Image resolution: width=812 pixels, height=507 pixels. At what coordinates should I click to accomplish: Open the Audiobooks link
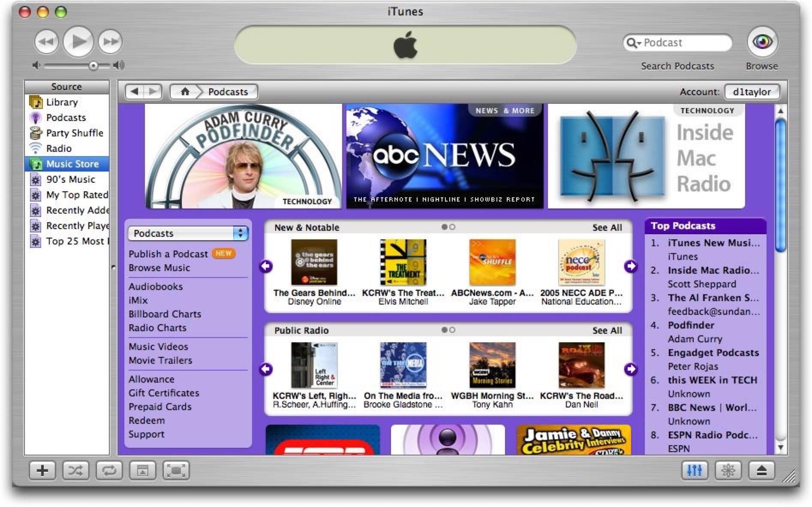156,287
